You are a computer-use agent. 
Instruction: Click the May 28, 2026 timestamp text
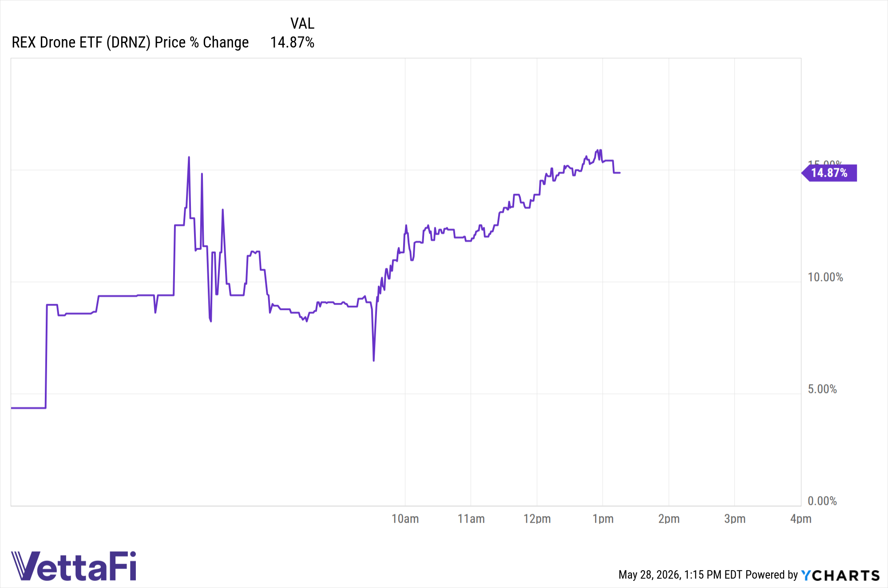coord(680,575)
